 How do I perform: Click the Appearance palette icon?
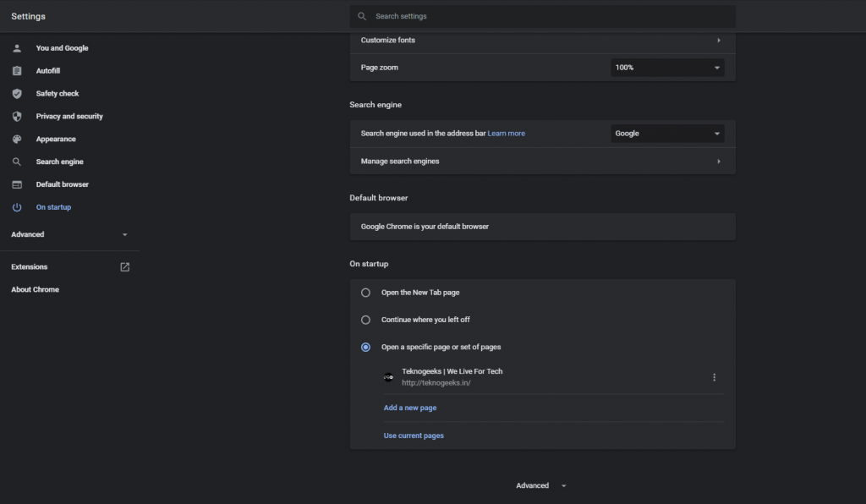point(17,140)
